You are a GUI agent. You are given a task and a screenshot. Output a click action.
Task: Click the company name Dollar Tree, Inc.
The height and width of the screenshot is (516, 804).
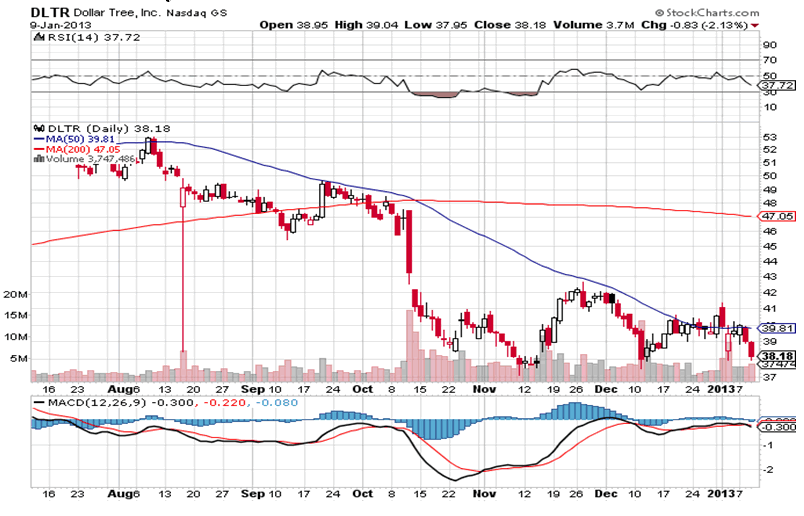(117, 12)
